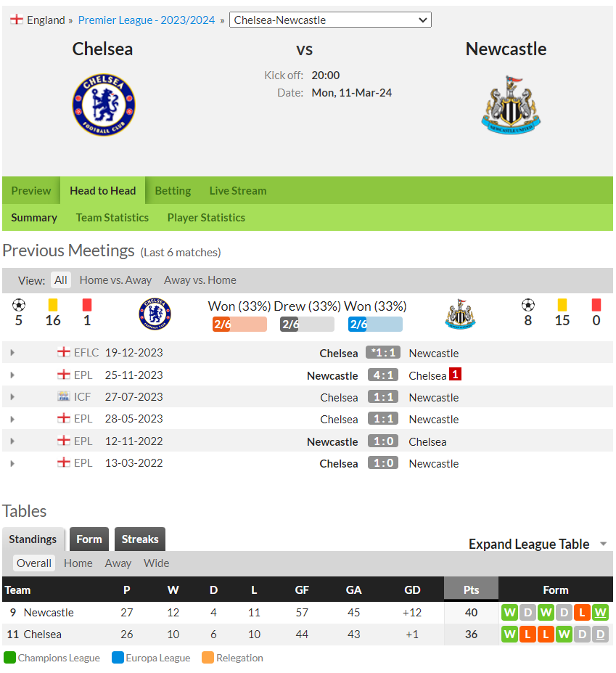Click the England flag icon in breadcrumb

(16, 20)
